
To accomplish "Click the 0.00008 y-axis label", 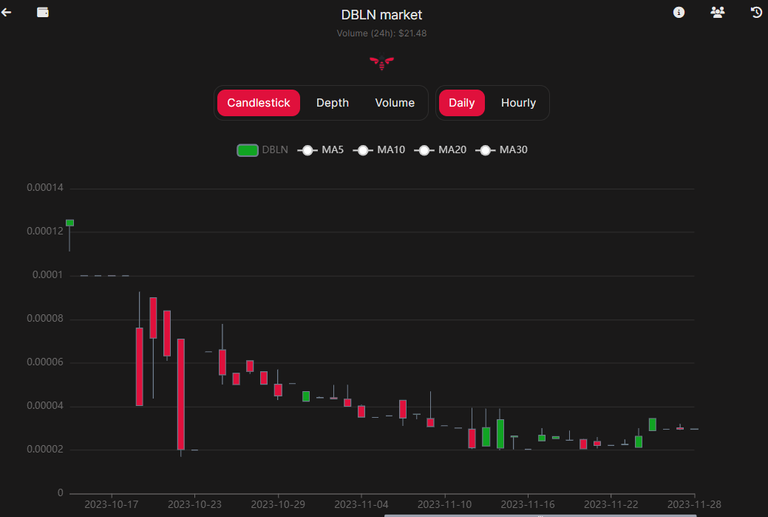I will click(x=45, y=318).
